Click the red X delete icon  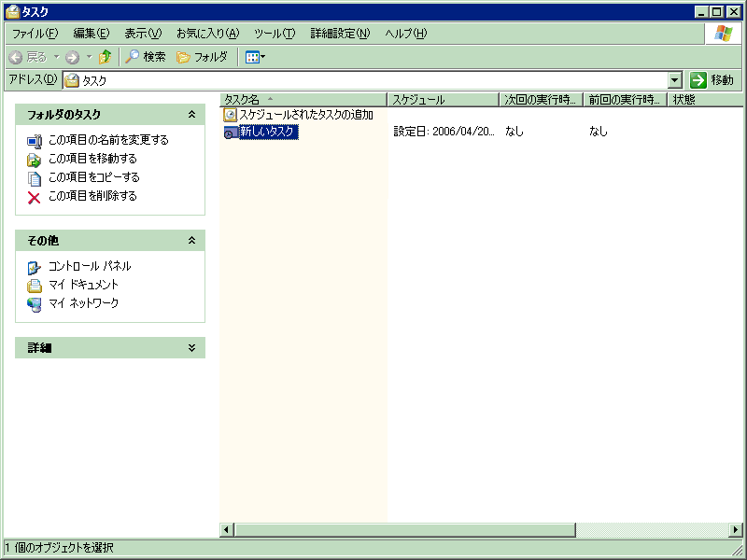coord(35,197)
